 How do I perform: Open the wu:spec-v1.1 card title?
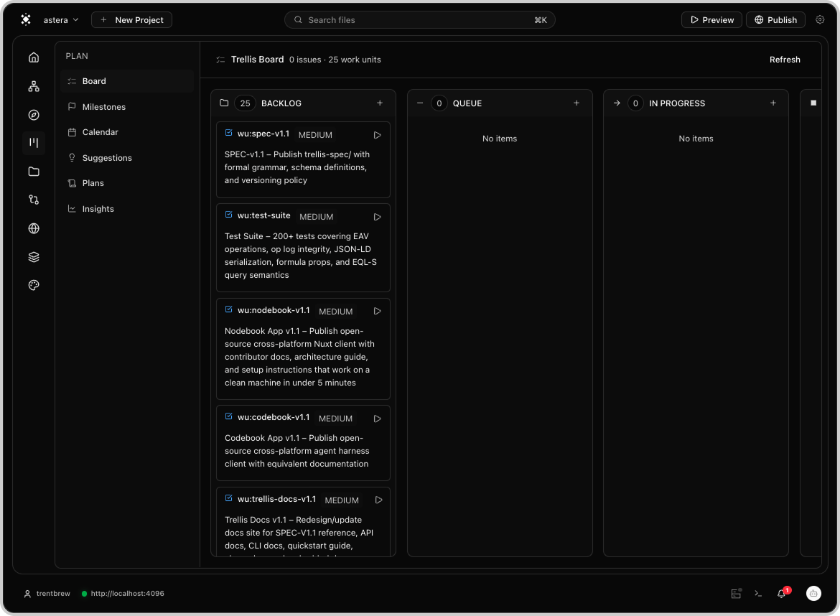point(263,134)
